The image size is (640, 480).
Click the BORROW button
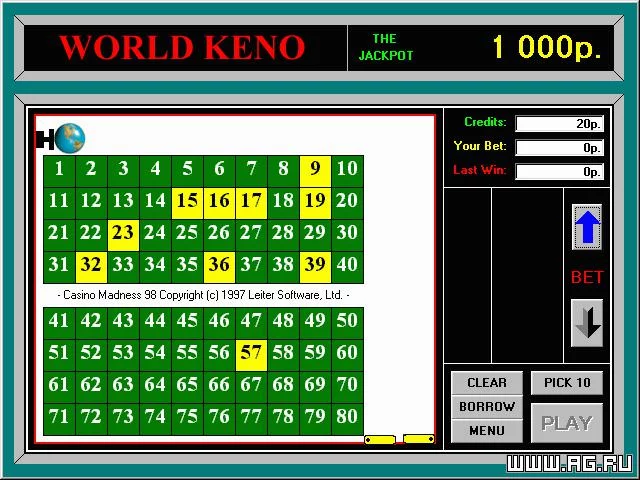click(487, 407)
